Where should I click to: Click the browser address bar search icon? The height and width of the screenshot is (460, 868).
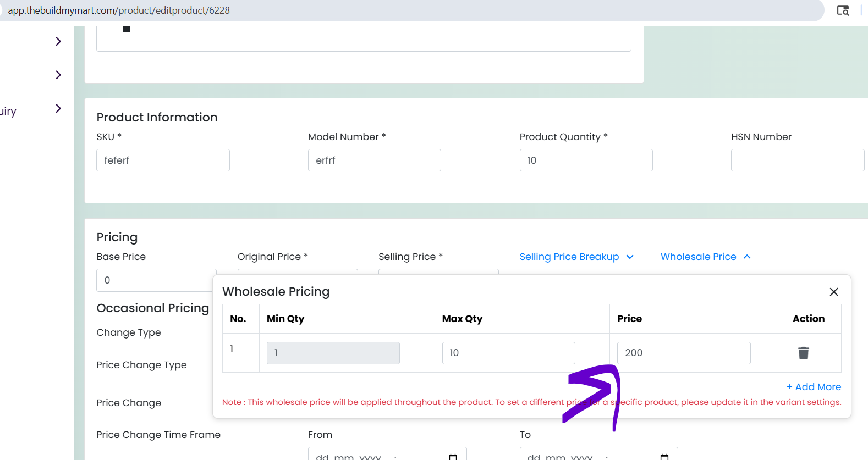[x=843, y=10]
